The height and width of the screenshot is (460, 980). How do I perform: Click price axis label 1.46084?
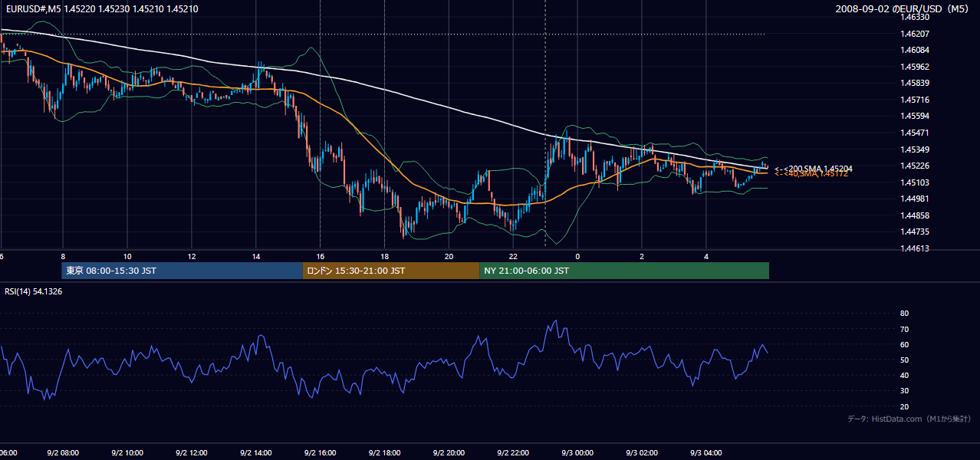click(915, 50)
